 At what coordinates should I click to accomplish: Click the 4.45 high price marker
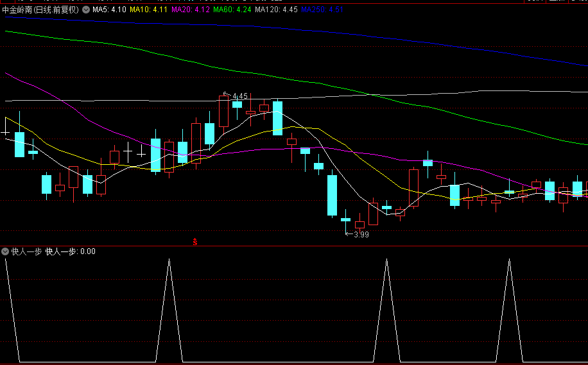point(239,96)
